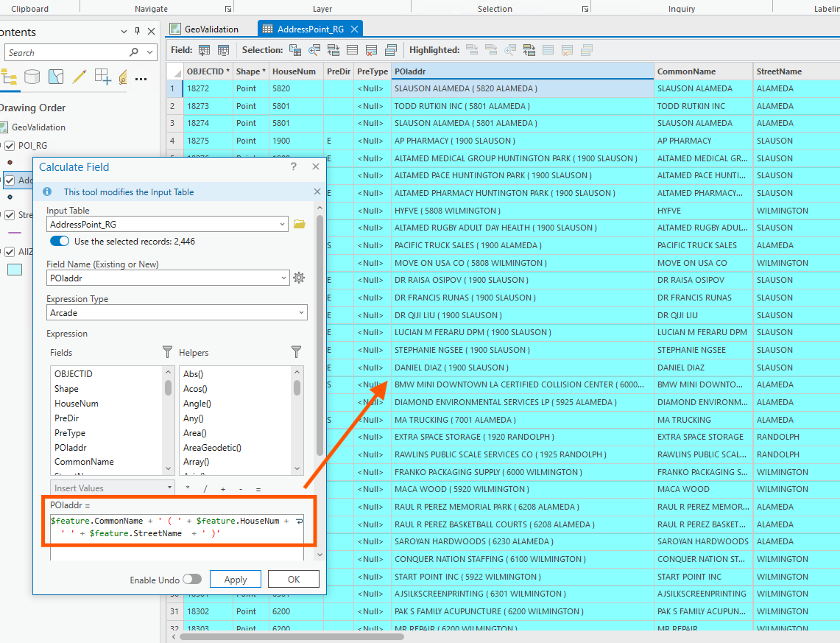Copy the selected rows
The height and width of the screenshot is (643, 840).
[x=390, y=50]
